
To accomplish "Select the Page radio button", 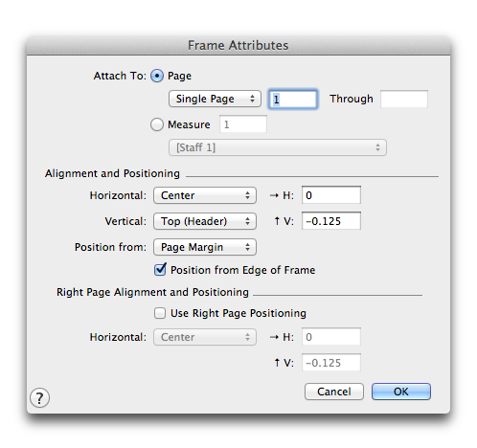I will 157,76.
